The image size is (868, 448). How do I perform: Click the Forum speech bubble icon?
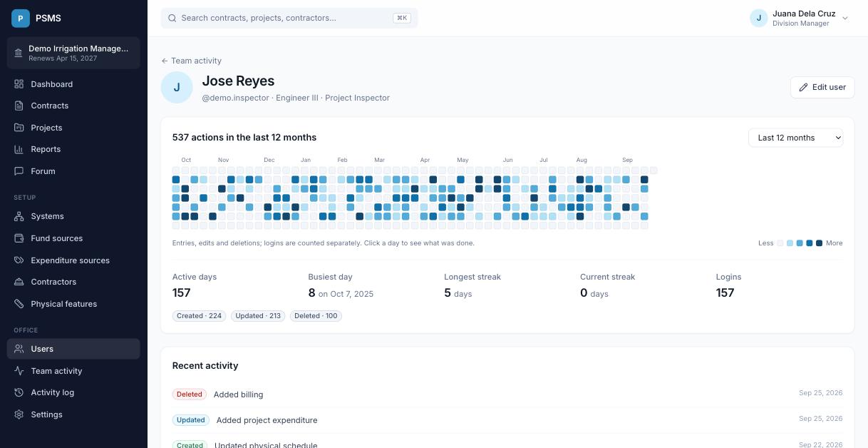point(19,171)
